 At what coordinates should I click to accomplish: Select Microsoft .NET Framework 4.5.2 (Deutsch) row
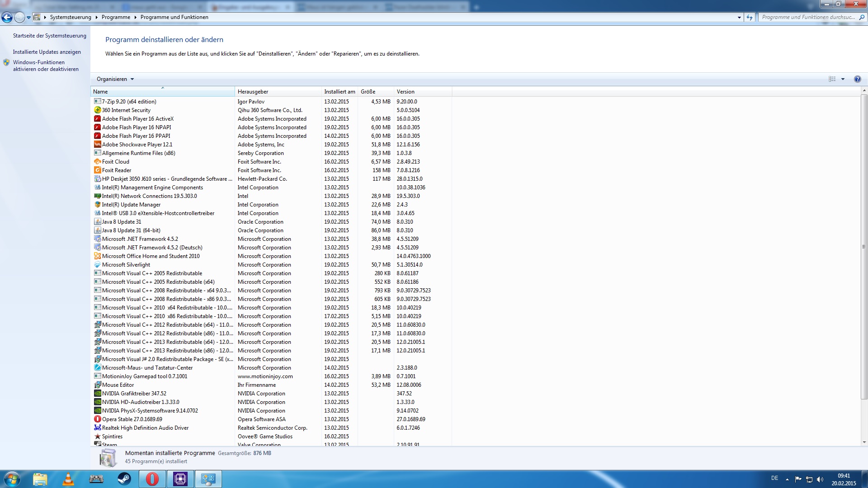click(271, 248)
